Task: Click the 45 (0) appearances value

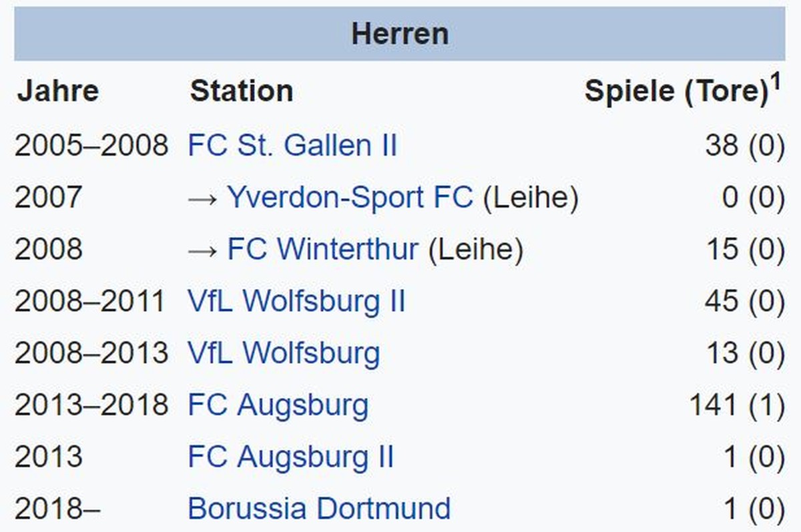Action: coord(745,301)
